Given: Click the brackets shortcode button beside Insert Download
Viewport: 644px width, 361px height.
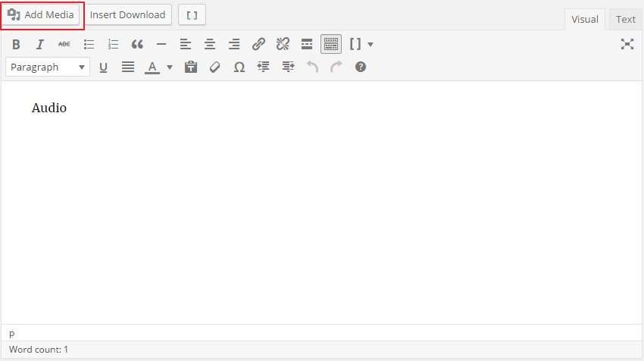Looking at the screenshot, I should [192, 15].
